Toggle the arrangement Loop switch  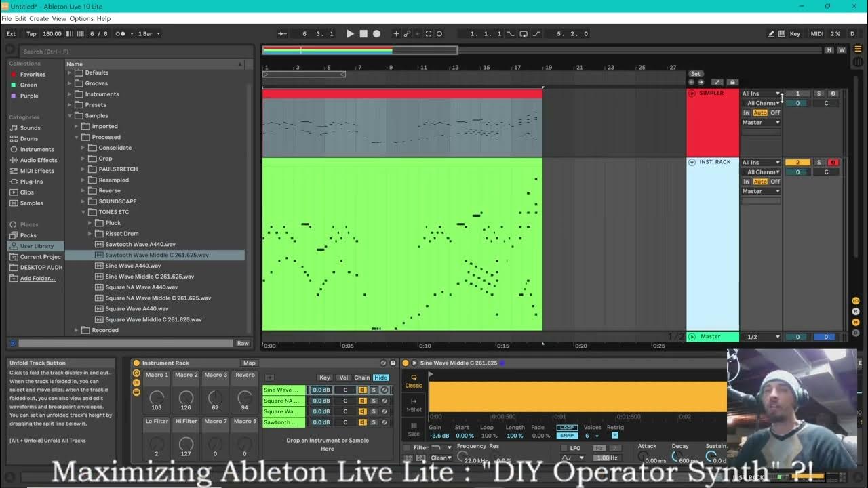tap(524, 33)
